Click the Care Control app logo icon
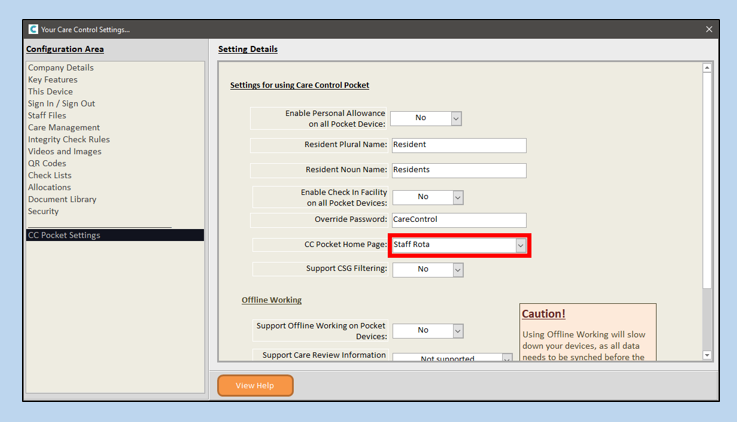The height and width of the screenshot is (422, 737). click(x=33, y=30)
